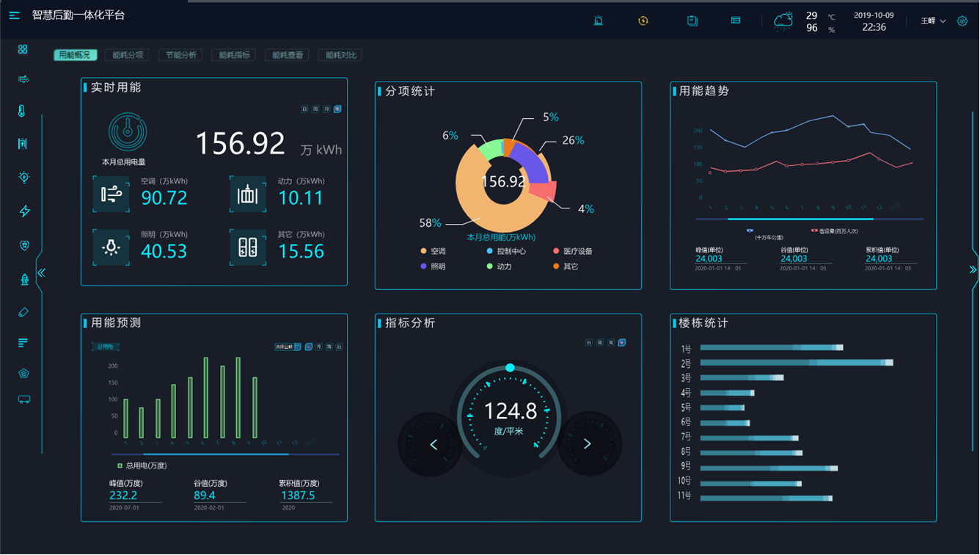Open the light bulb sidebar icon
Viewport: 980px width, 555px height.
coord(24,178)
